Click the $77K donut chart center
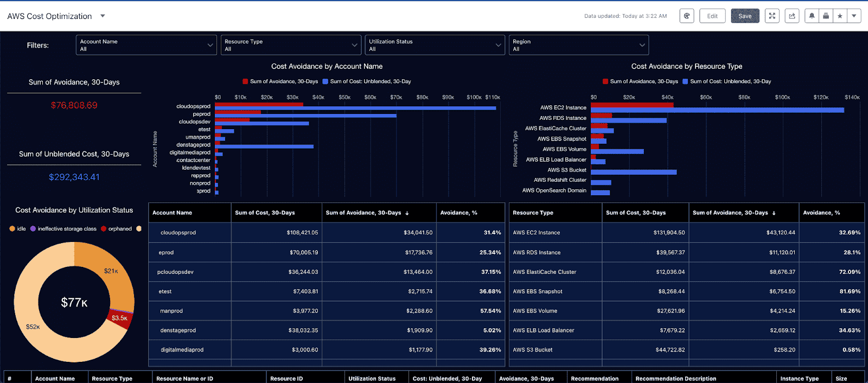The width and height of the screenshot is (868, 383). click(74, 303)
